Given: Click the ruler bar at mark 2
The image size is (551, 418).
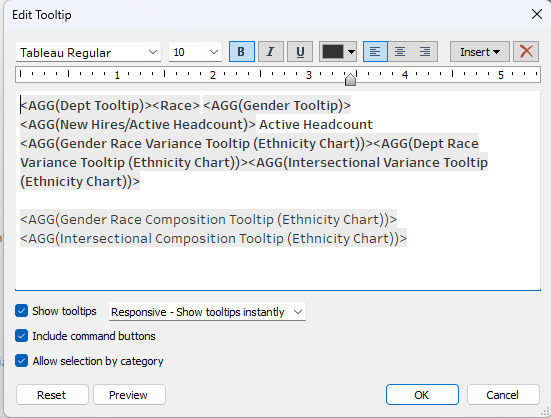Looking at the screenshot, I should pyautogui.click(x=213, y=75).
